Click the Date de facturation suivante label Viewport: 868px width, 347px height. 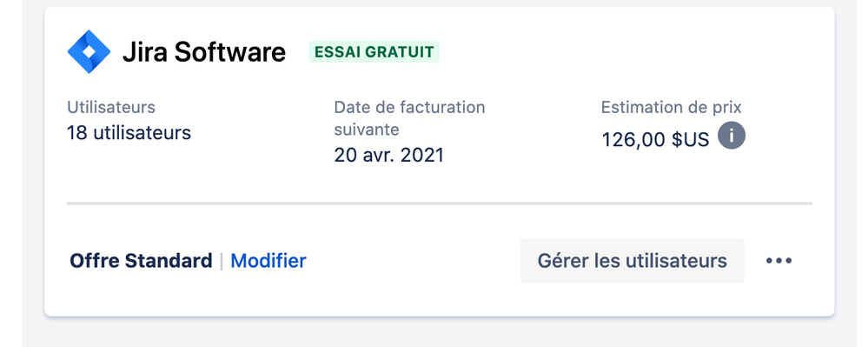pyautogui.click(x=409, y=118)
